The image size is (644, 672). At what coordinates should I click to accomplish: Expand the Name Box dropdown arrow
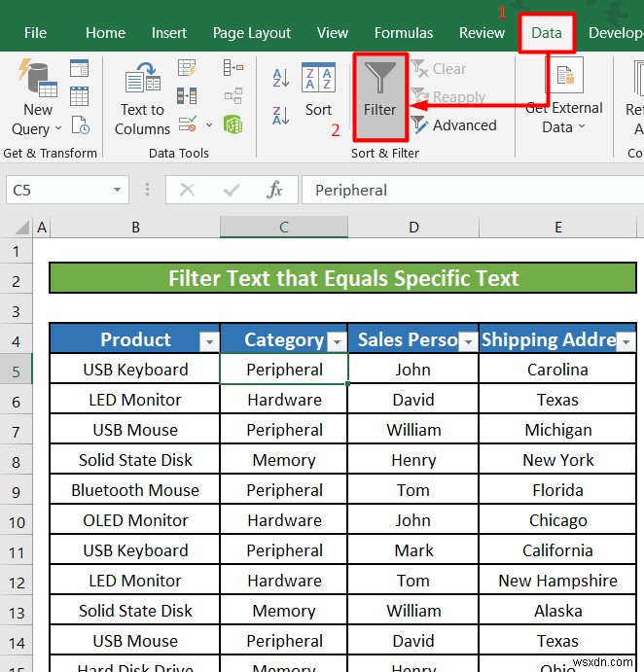[117, 190]
